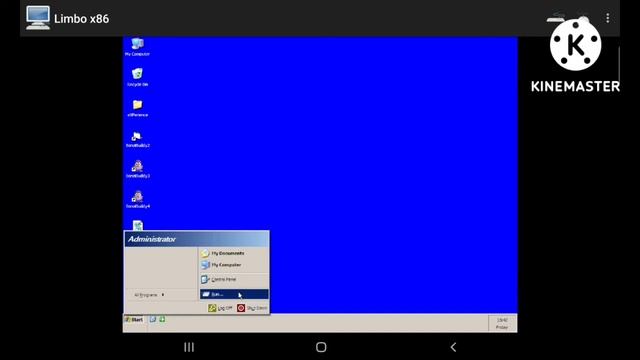Select the yellow folder on the desktop

pyautogui.click(x=138, y=108)
